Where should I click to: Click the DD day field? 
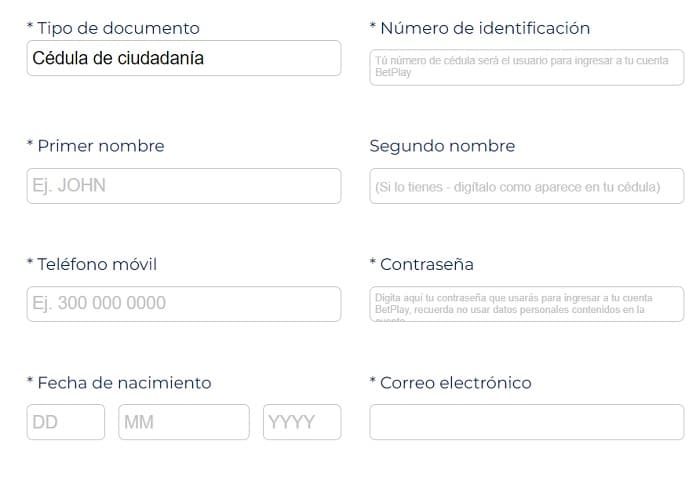tap(65, 422)
